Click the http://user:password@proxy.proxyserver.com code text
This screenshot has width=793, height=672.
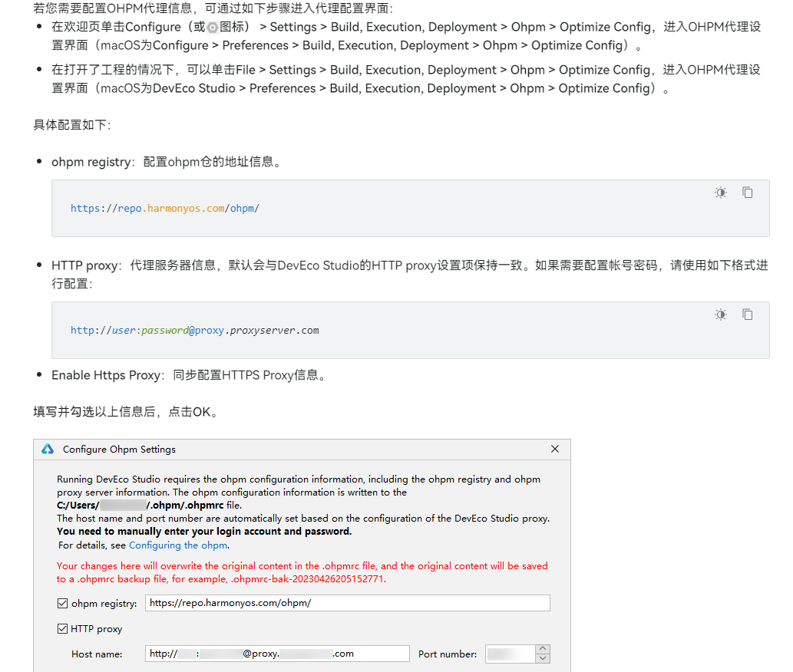point(195,331)
